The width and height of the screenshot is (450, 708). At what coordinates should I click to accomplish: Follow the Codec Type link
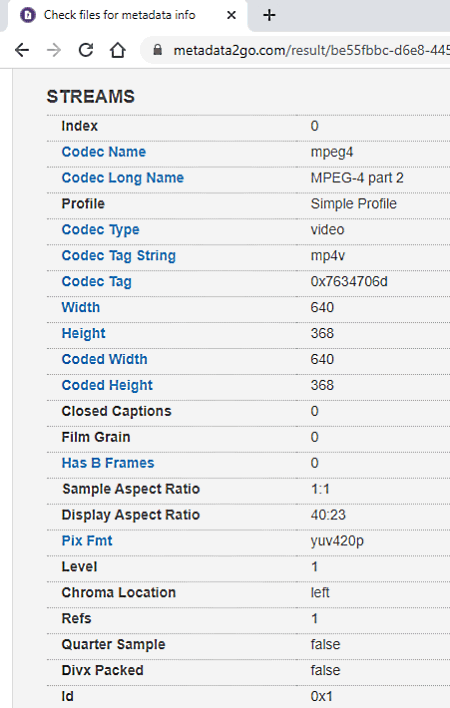tap(101, 230)
